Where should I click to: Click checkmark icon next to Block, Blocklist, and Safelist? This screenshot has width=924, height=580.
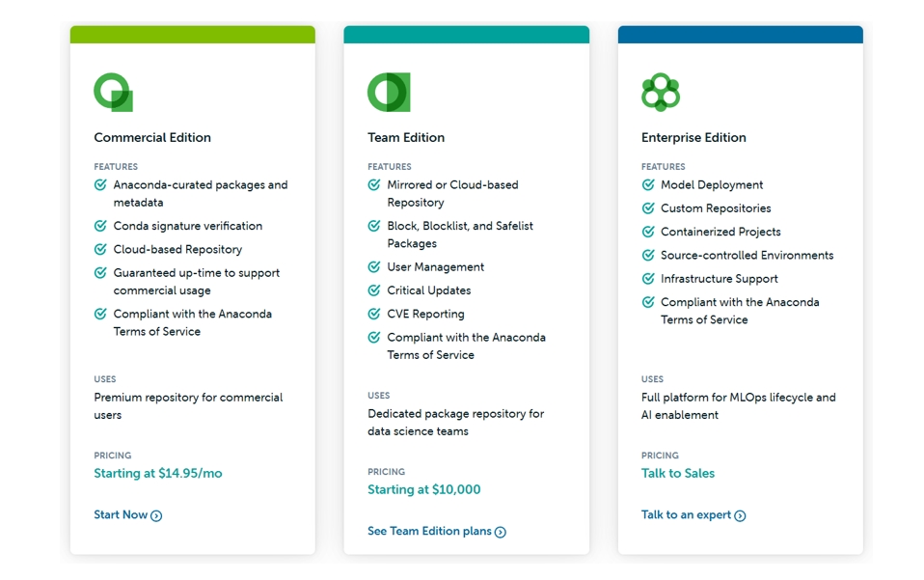pos(374,226)
